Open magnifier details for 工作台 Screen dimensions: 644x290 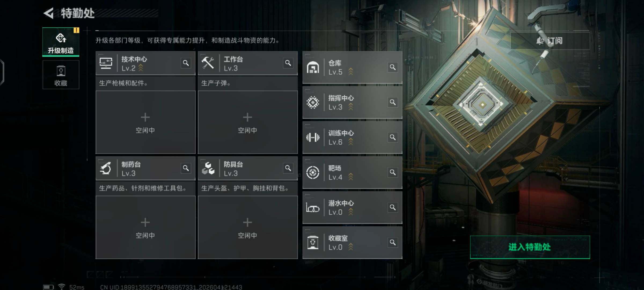click(x=288, y=63)
